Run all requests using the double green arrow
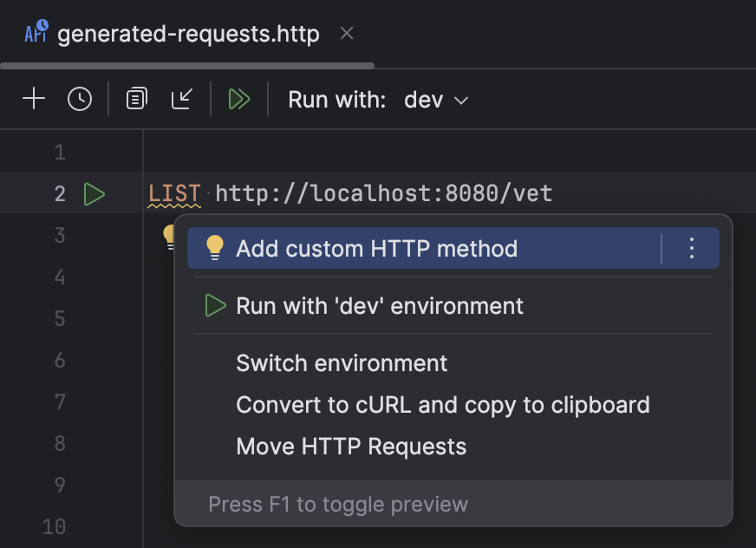Viewport: 756px width, 548px height. pyautogui.click(x=239, y=99)
